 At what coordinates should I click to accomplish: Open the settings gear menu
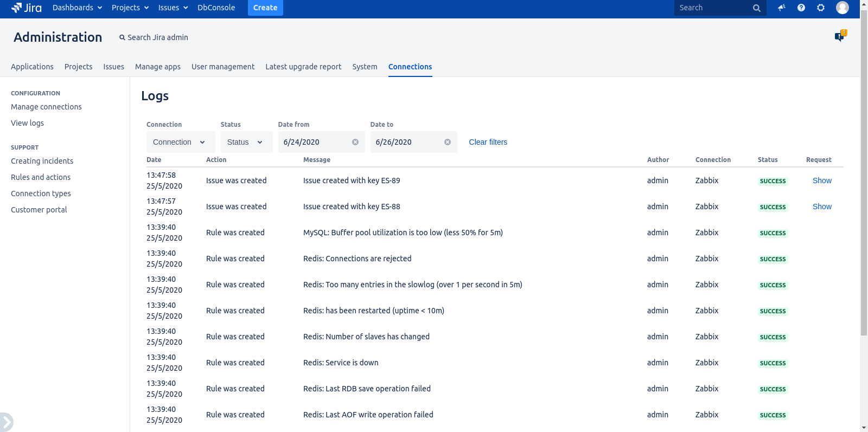coord(821,8)
